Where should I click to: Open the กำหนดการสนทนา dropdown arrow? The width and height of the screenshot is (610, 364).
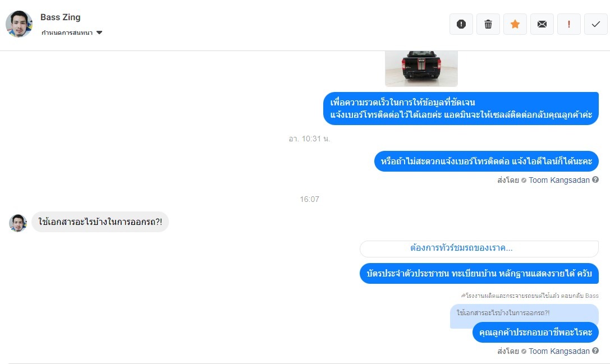pos(99,33)
